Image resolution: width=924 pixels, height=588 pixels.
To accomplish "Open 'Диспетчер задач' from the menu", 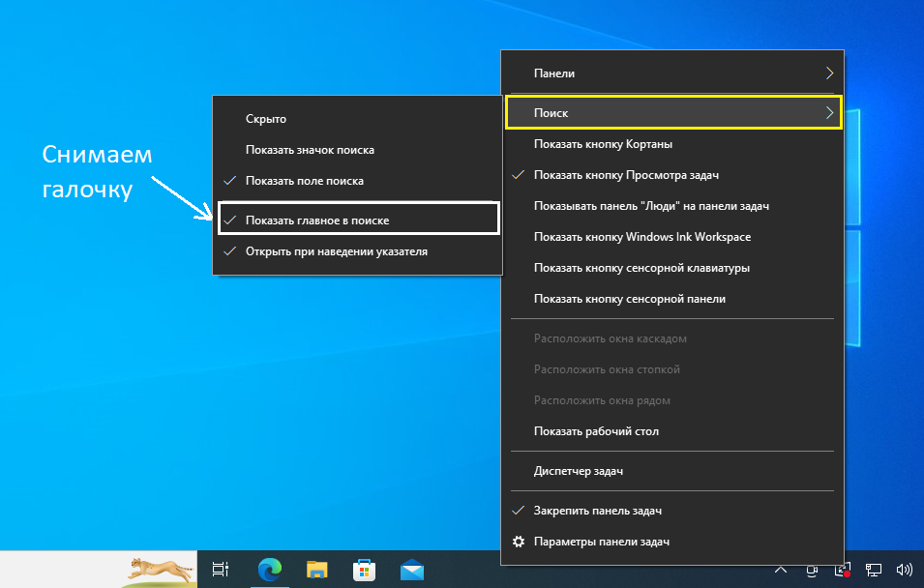I will (x=672, y=471).
